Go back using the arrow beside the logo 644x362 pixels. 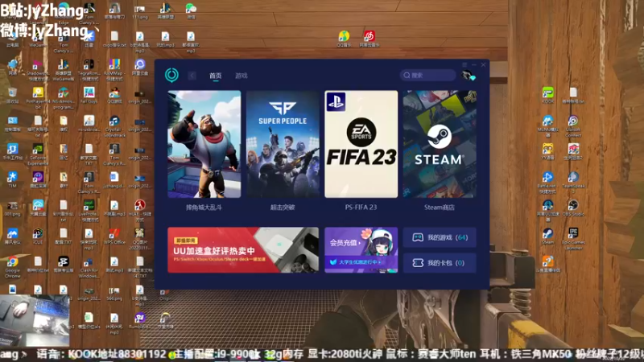(192, 76)
